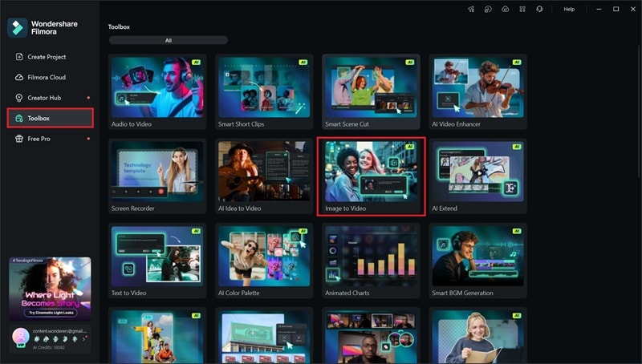Screen dimensions: 642x364
Task: Click the AI badge on Text to Video card
Action: click(x=196, y=231)
